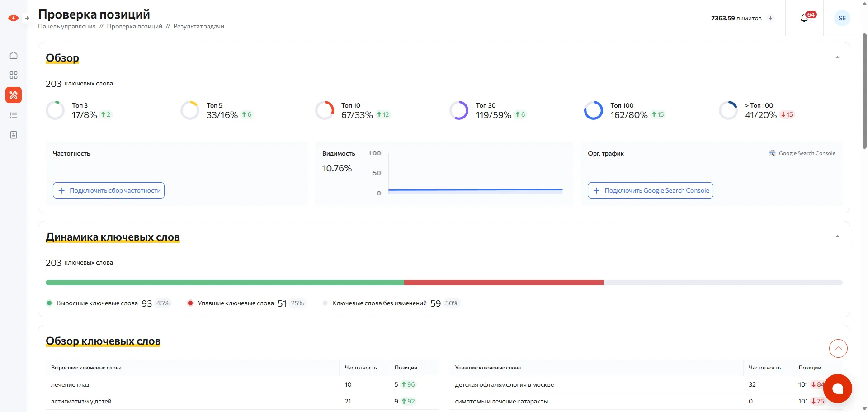Open notifications bell with 64 badge
Image resolution: width=868 pixels, height=412 pixels.
point(805,18)
